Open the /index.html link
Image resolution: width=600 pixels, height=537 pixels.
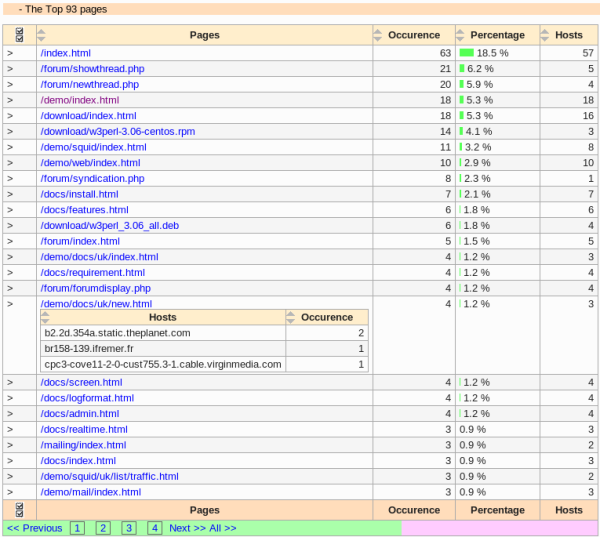click(x=65, y=53)
